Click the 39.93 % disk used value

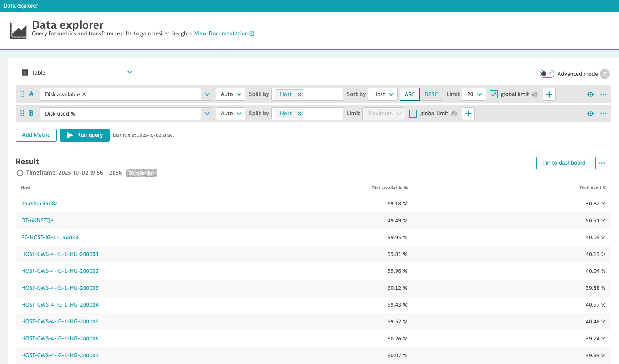[x=596, y=356]
